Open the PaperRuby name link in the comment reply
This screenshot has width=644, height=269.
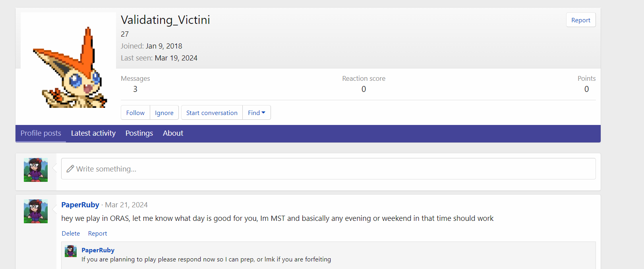(98, 250)
